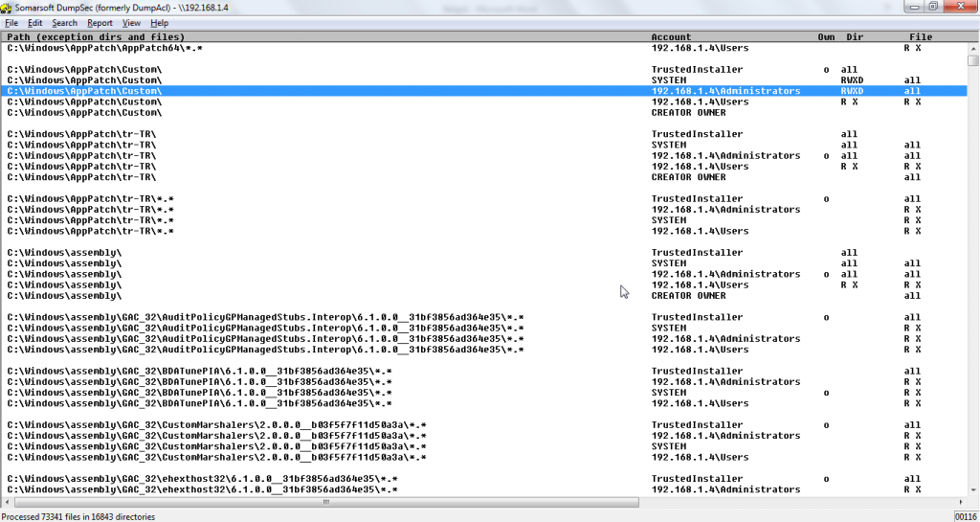Click the horizontal scrollbar left arrow
The width and height of the screenshot is (980, 522).
6,501
